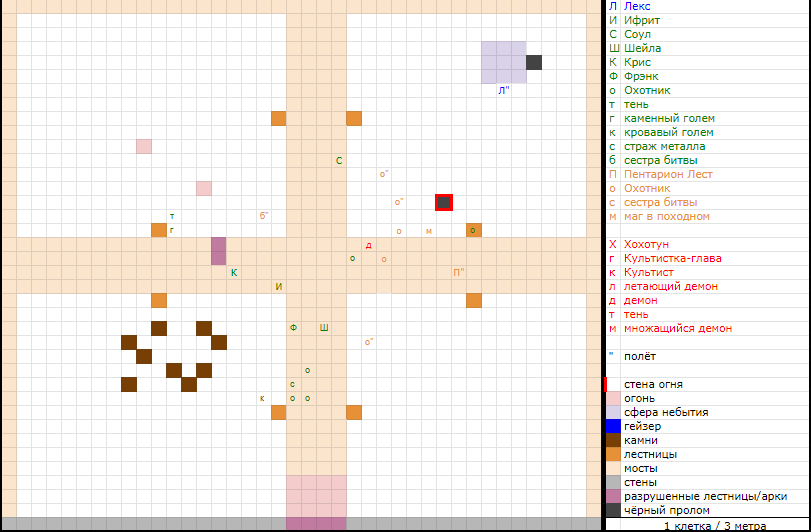Click the 'страж металла' label

tap(665, 146)
